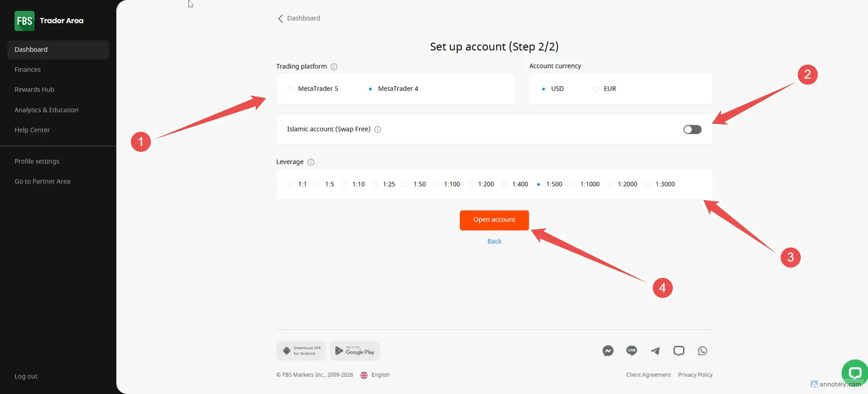Open Finances in the sidebar
This screenshot has width=868, height=394.
coord(28,70)
